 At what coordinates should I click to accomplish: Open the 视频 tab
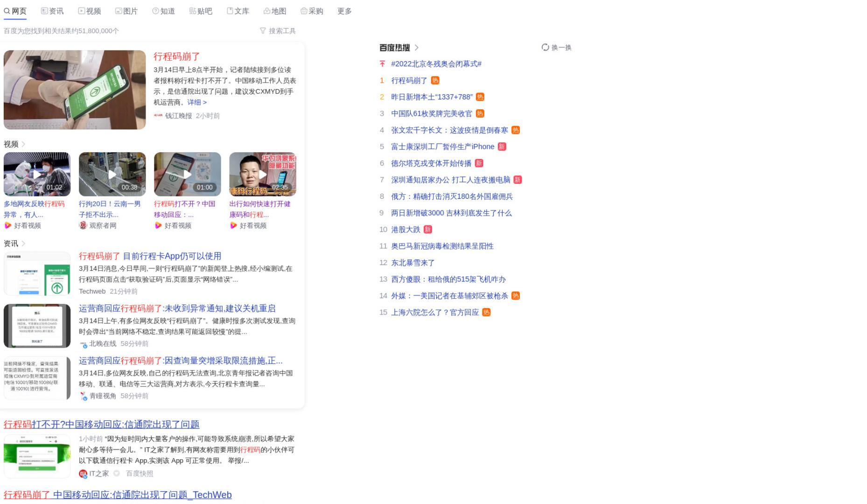tap(89, 11)
